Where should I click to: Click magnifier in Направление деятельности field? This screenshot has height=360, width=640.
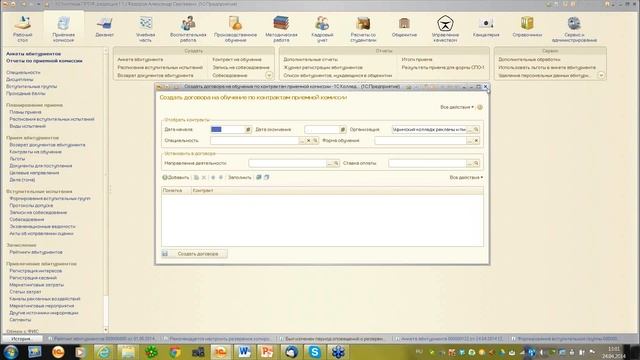336,163
